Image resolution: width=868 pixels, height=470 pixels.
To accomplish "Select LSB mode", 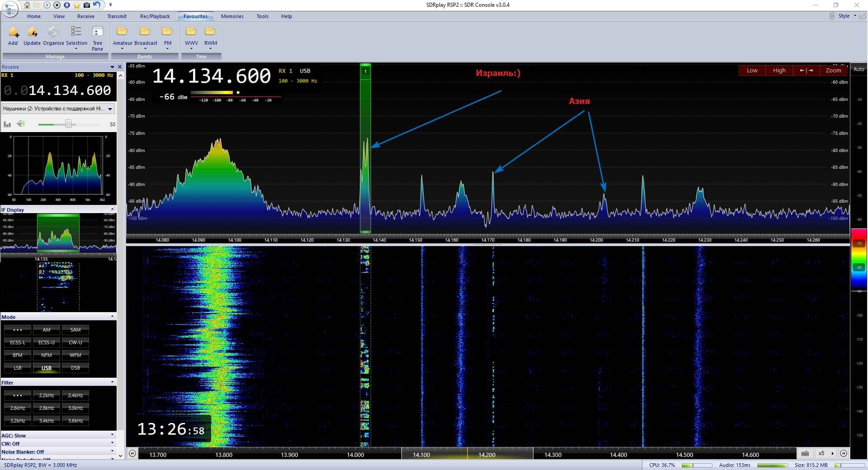I will (18, 368).
